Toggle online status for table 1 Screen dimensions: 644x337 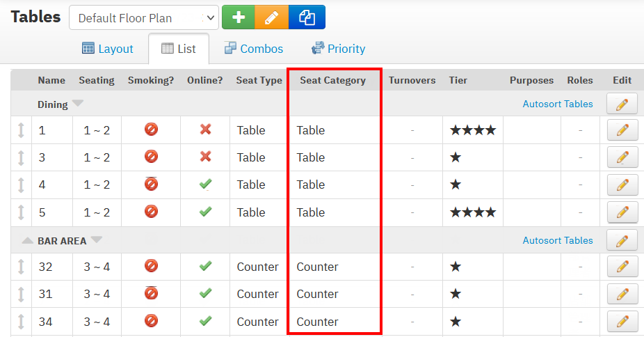click(x=205, y=130)
